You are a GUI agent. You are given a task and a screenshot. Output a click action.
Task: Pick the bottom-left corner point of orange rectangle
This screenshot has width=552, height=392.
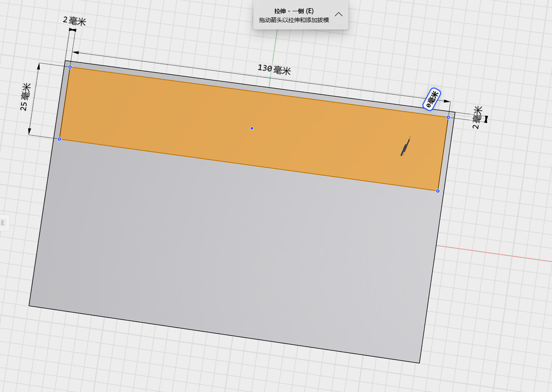coord(59,139)
